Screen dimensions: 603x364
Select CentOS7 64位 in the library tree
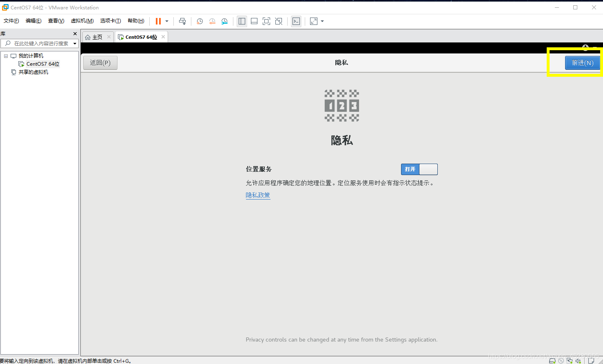43,64
